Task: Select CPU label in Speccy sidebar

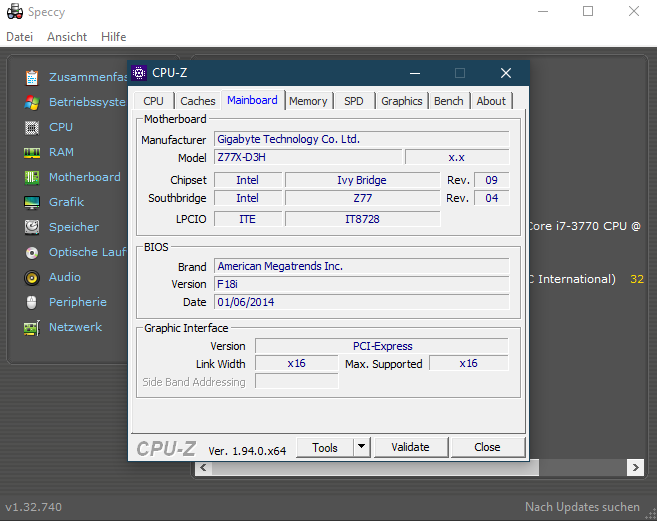Action: (x=61, y=127)
